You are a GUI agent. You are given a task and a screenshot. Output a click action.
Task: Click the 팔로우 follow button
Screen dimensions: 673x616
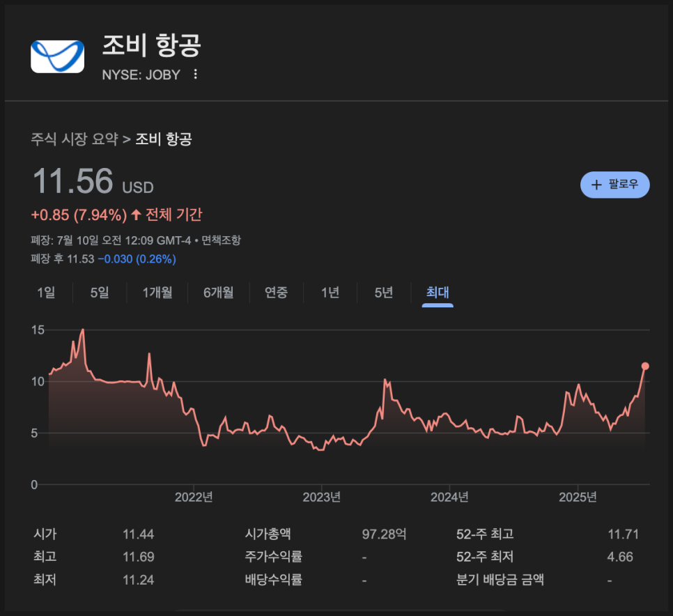(x=614, y=185)
